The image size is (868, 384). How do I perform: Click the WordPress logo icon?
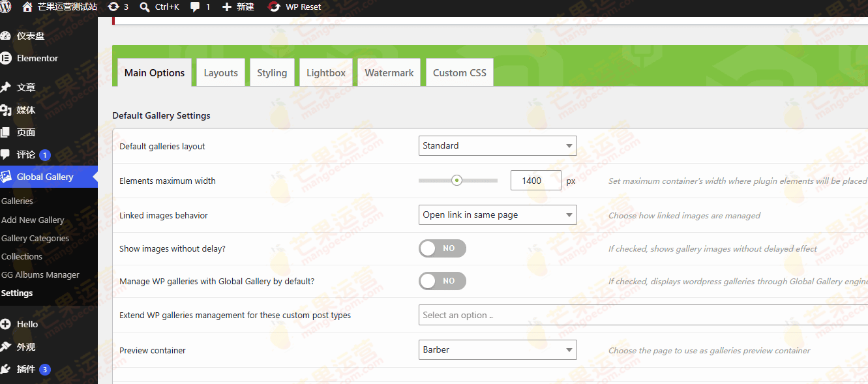coord(7,7)
